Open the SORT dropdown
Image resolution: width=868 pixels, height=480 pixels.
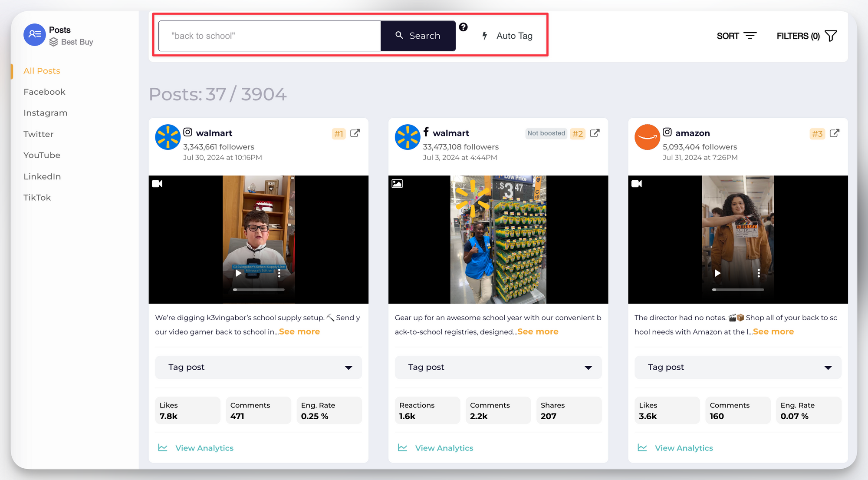coord(736,36)
